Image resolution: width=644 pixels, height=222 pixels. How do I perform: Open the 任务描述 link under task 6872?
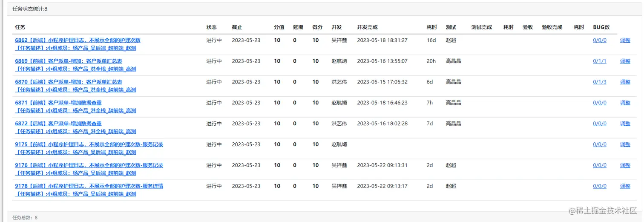tap(75, 132)
